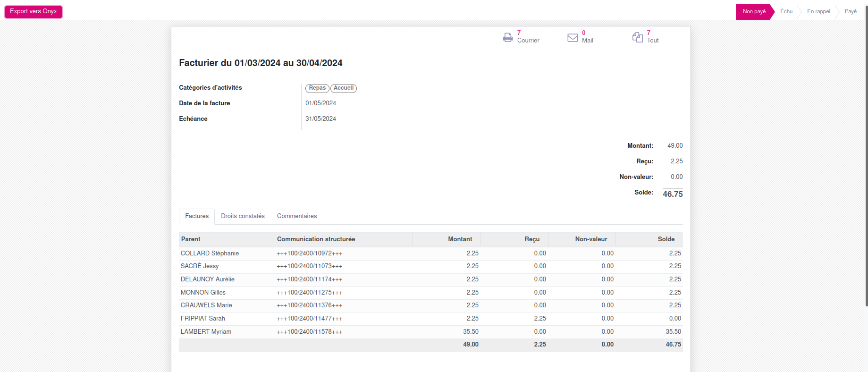Click the Accueil category tag
Screen dimensions: 868x372
pyautogui.click(x=344, y=88)
